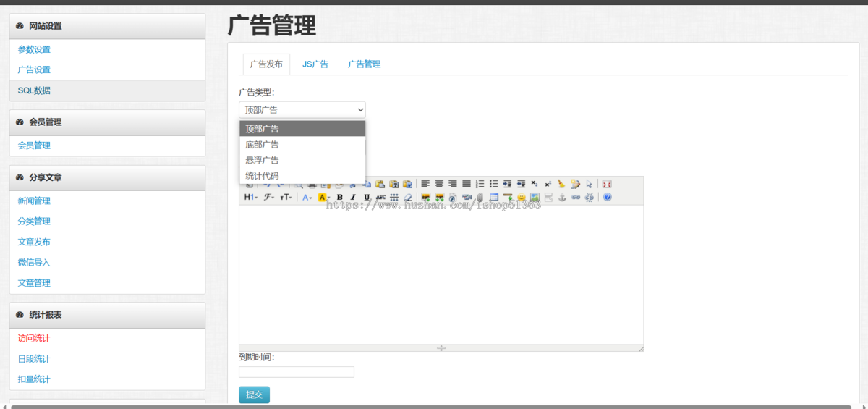This screenshot has height=409, width=868.
Task: Insert Flash content
Action: pos(453,197)
